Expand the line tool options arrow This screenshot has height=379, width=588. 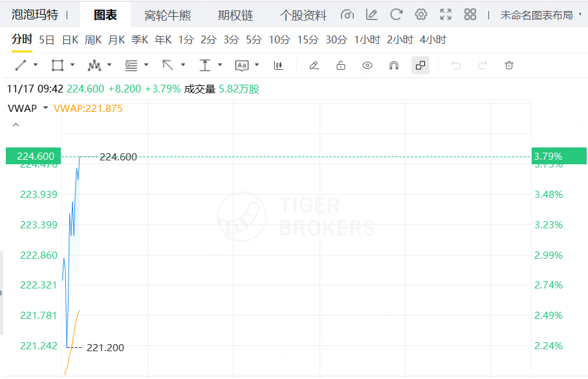point(36,65)
